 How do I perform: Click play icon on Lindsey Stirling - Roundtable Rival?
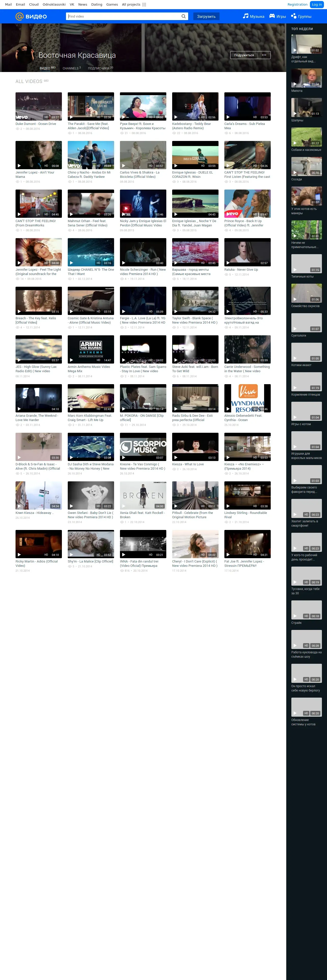click(x=228, y=506)
